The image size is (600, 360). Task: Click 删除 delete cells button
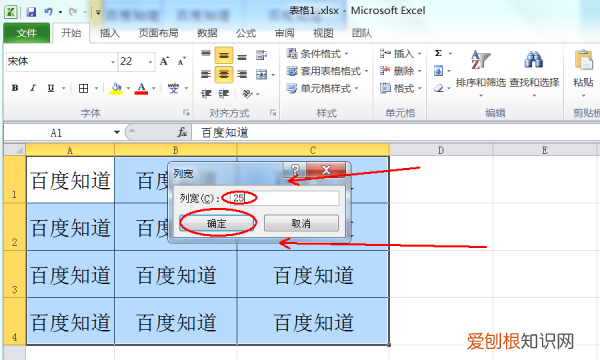point(400,71)
